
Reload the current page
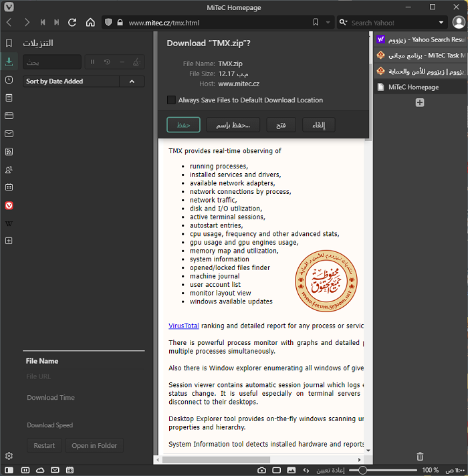[72, 23]
